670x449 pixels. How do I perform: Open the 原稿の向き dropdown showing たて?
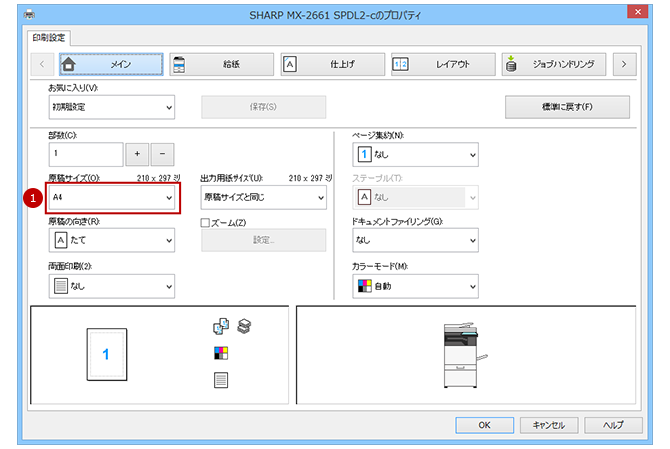112,241
